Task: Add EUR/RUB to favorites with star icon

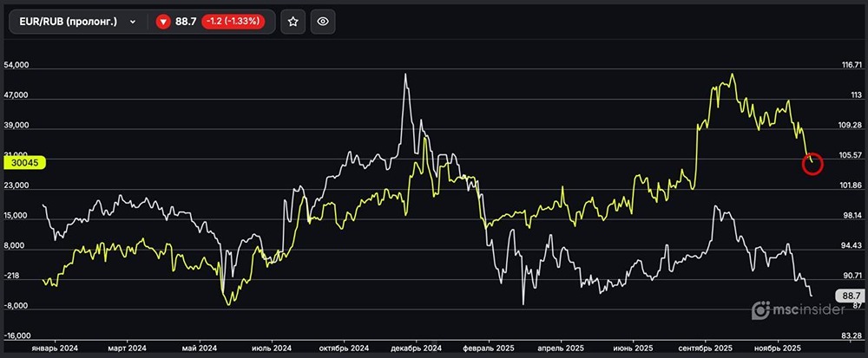Action: [x=293, y=22]
